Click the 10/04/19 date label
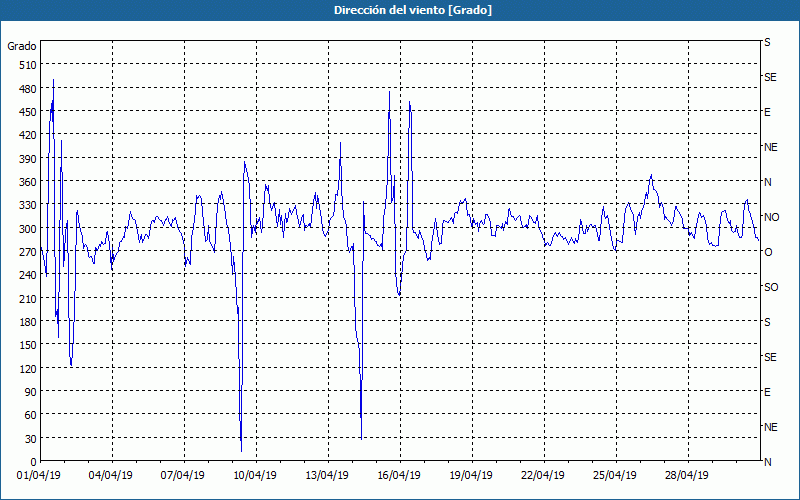Screen dimensions: 800x500 click(x=255, y=475)
